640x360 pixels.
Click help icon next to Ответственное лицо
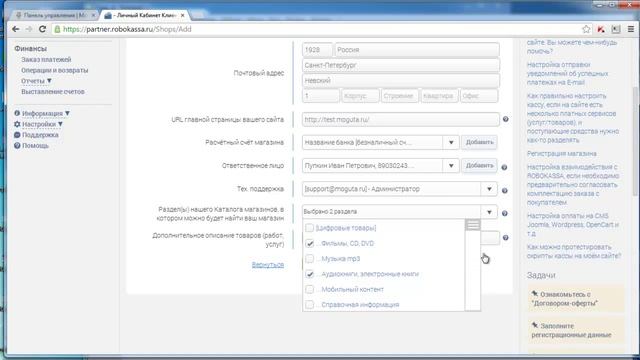tap(504, 167)
